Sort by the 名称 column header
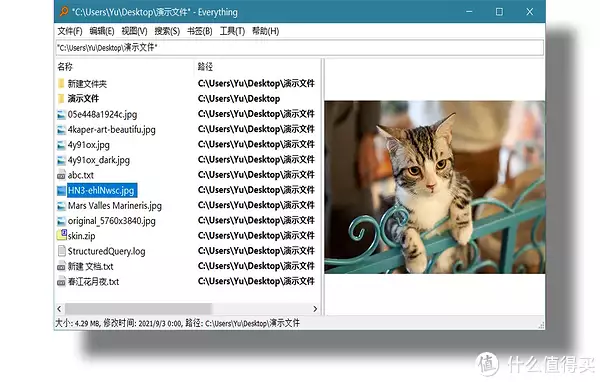Viewport: 600px width, 382px height. pyautogui.click(x=125, y=67)
